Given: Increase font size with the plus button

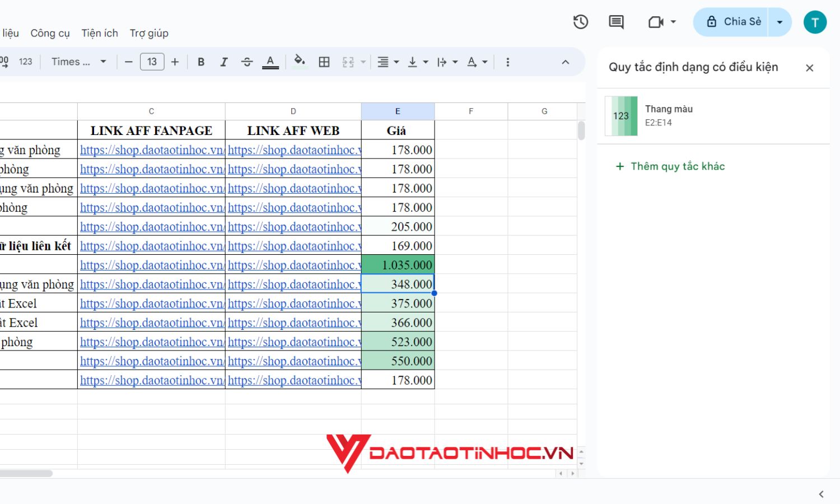Looking at the screenshot, I should click(175, 62).
